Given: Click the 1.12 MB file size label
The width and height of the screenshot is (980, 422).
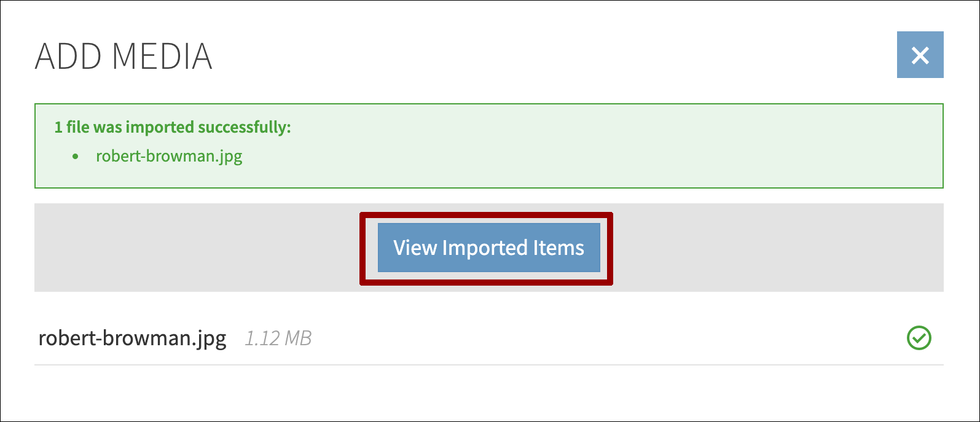Looking at the screenshot, I should pyautogui.click(x=279, y=337).
